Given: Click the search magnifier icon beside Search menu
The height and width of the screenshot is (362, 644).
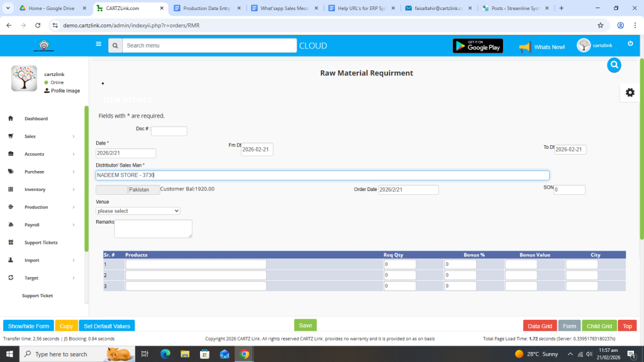Looking at the screenshot, I should coord(114,46).
